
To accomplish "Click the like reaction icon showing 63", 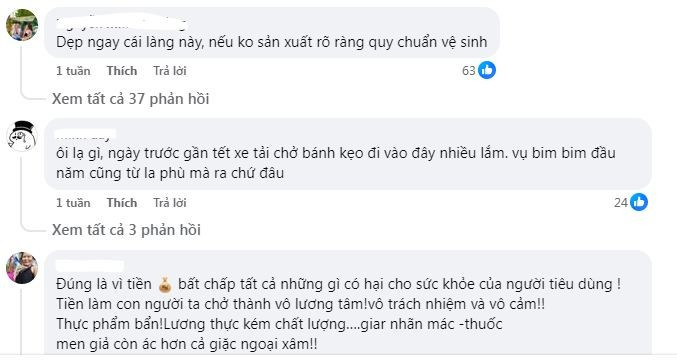I will click(x=487, y=70).
